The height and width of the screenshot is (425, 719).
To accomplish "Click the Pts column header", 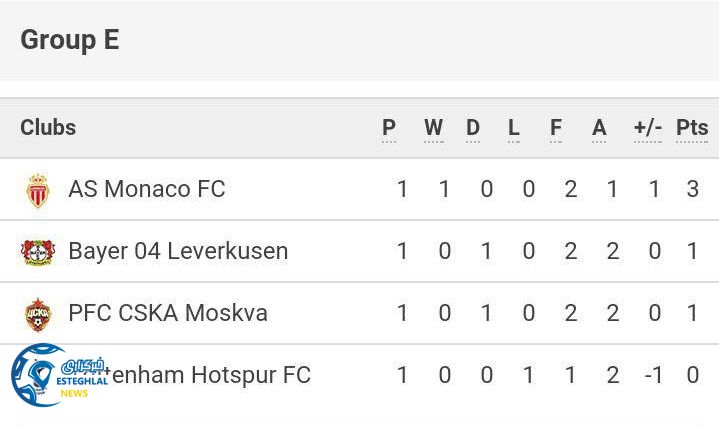I will tap(692, 128).
